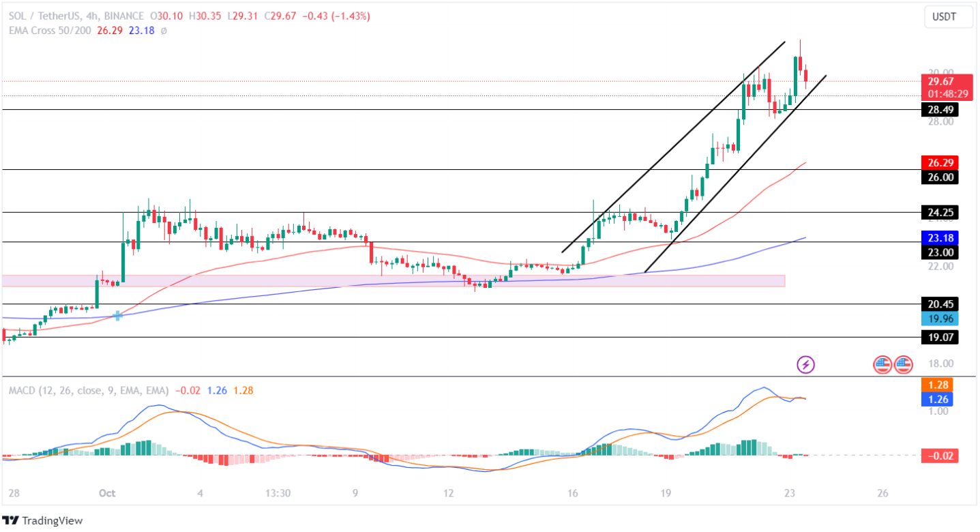Select the lower black channel trend line
The image size is (980, 532).
tap(736, 173)
